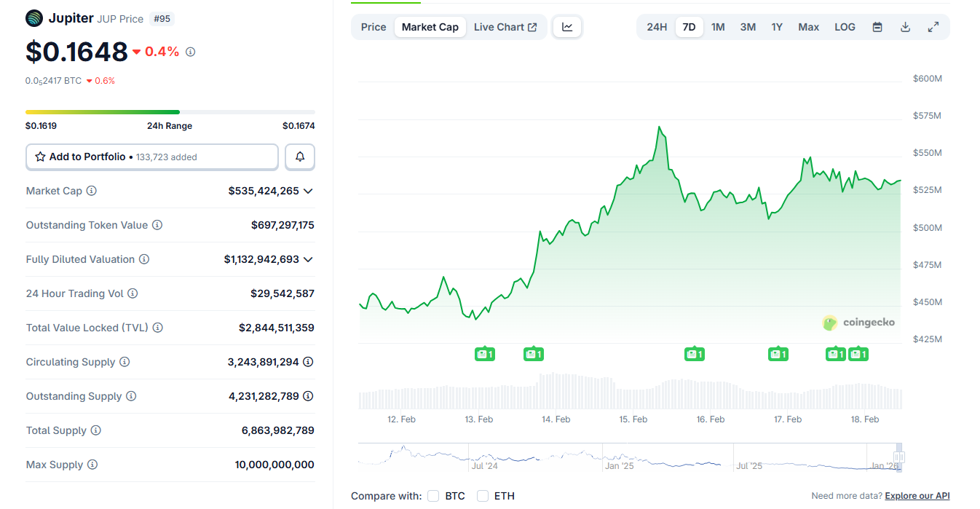The image size is (980, 509).
Task: Check the ETH compare checkbox
Action: 482,495
